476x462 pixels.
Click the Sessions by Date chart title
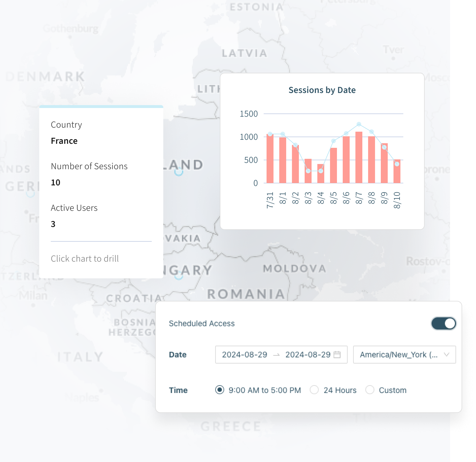(x=322, y=90)
